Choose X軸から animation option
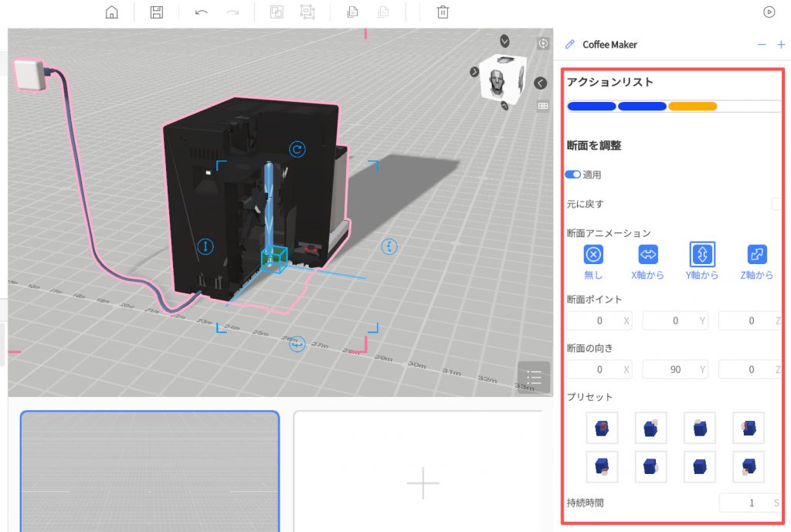Viewport: 791px width, 532px height. [x=647, y=255]
